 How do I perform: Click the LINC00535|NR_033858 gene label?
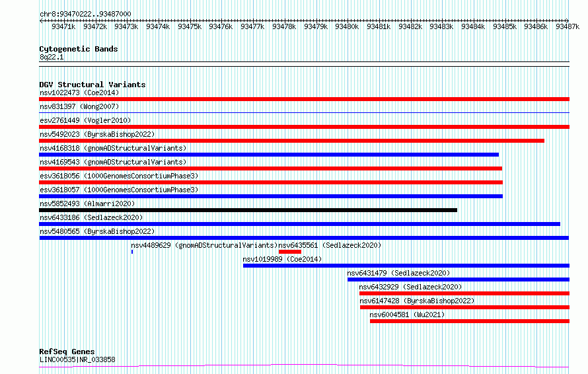coord(77,359)
